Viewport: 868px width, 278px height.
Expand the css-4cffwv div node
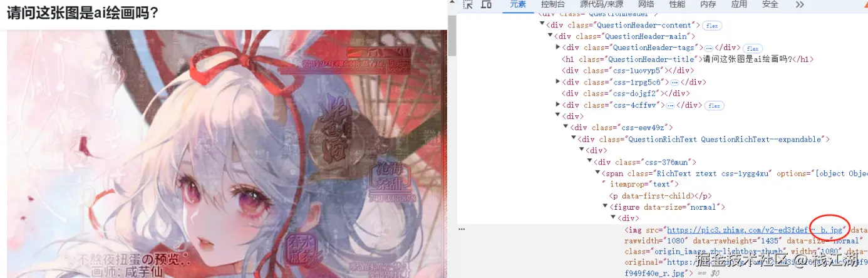(558, 105)
